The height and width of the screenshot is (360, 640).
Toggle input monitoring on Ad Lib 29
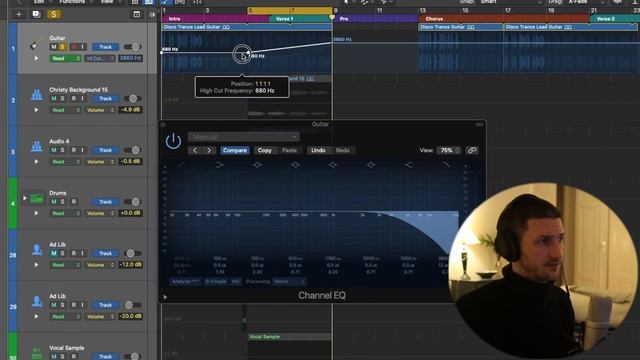82,305
